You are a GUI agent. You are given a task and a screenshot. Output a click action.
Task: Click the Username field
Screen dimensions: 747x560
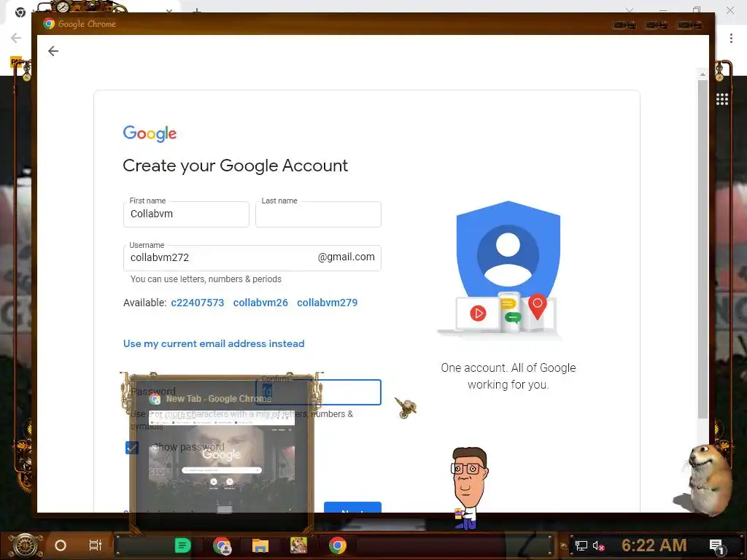point(252,258)
